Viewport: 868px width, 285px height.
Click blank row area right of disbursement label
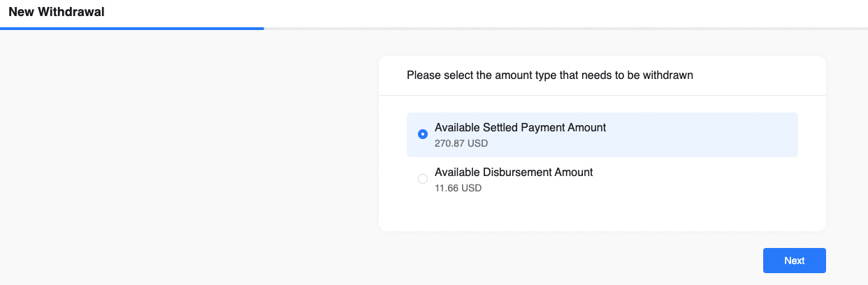click(699, 179)
